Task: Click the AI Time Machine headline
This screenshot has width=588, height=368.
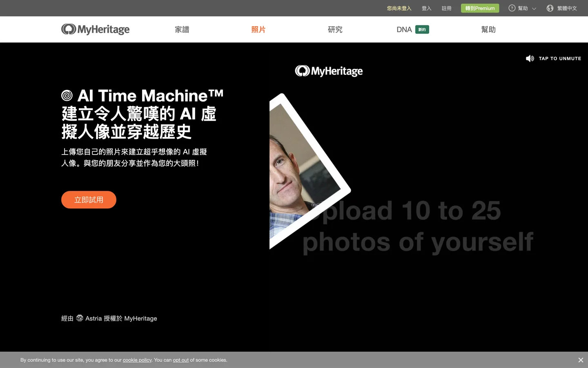Action: tap(143, 114)
